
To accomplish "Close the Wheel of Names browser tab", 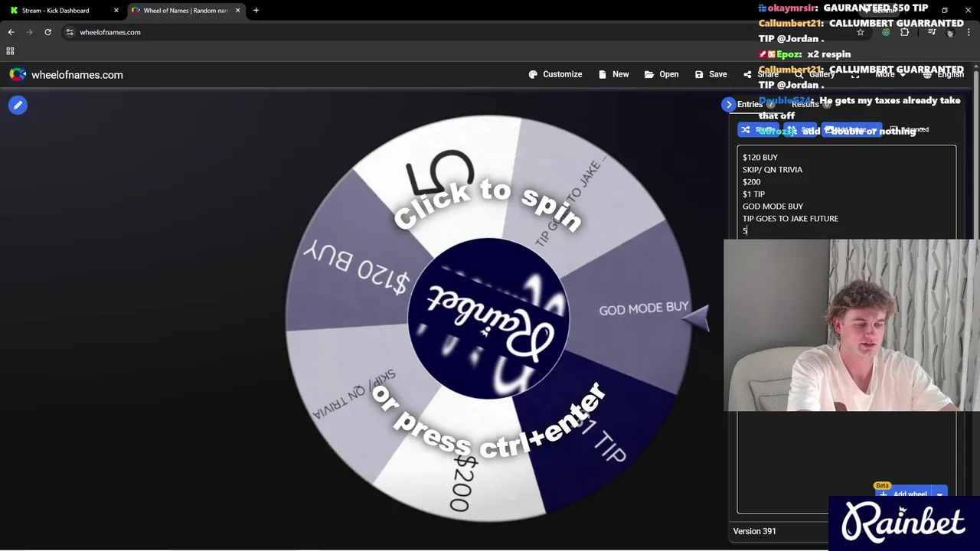I will click(x=237, y=11).
